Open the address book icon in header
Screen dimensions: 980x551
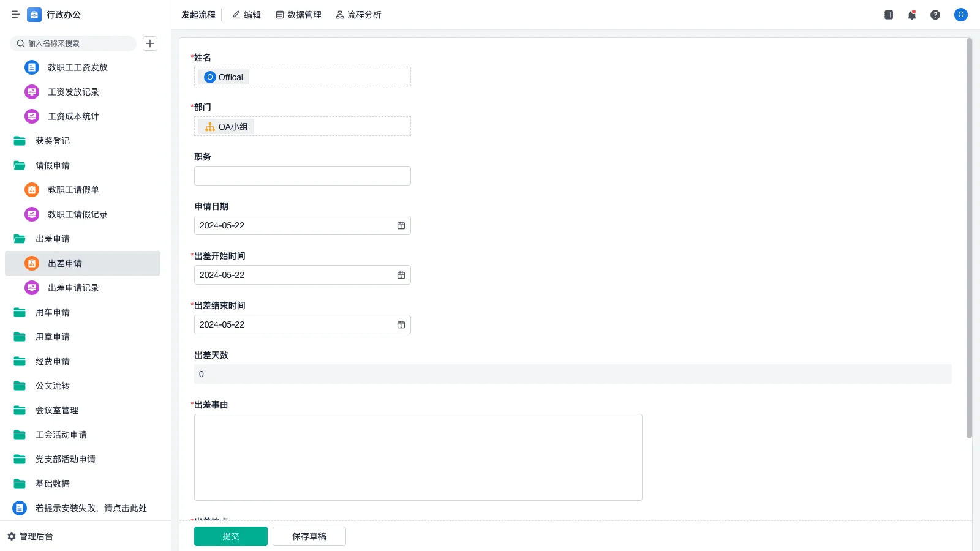click(889, 15)
